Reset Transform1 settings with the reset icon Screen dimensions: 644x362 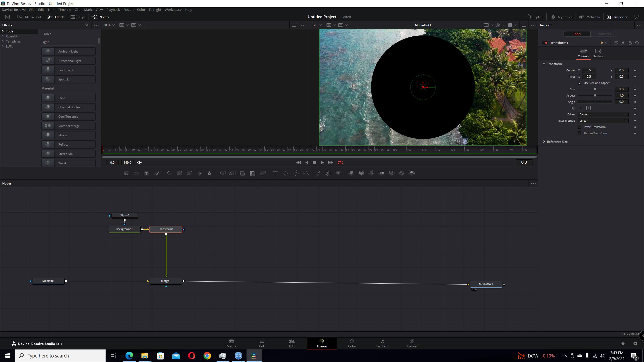(637, 43)
